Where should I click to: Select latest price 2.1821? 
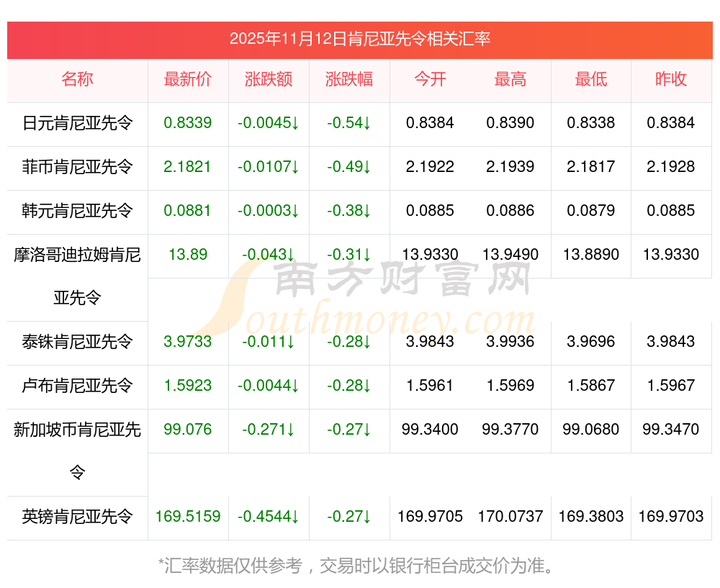(x=188, y=167)
